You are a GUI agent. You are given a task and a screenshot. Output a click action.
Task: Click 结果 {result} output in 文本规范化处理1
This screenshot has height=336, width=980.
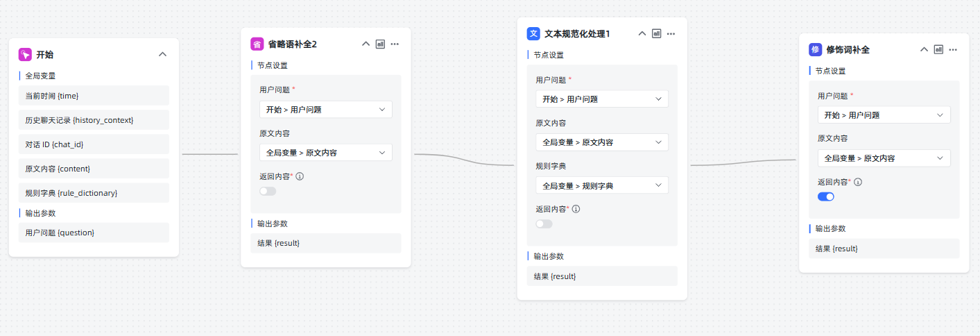(x=602, y=276)
